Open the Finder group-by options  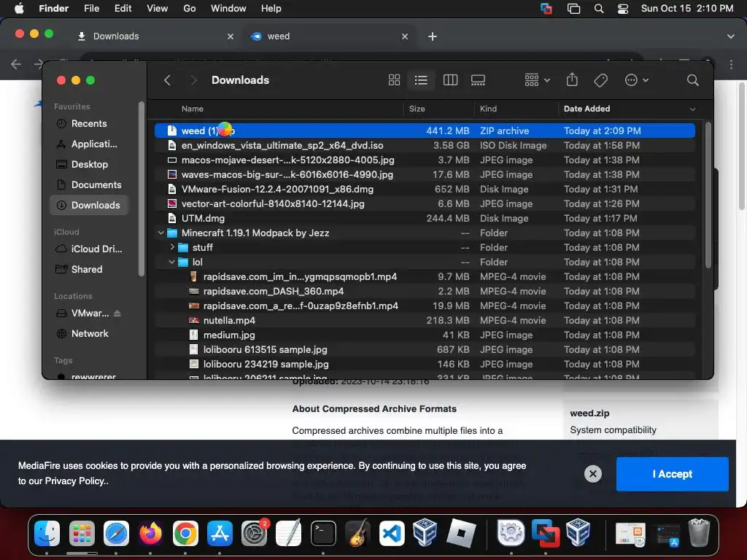[x=537, y=80]
